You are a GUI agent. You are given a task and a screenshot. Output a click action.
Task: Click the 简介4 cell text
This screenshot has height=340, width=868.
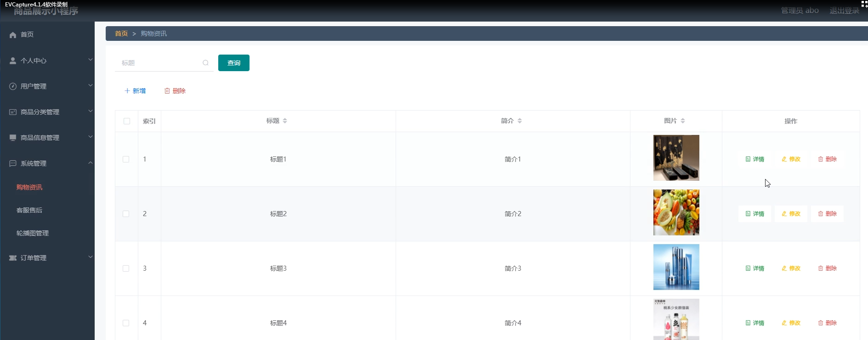pyautogui.click(x=513, y=323)
